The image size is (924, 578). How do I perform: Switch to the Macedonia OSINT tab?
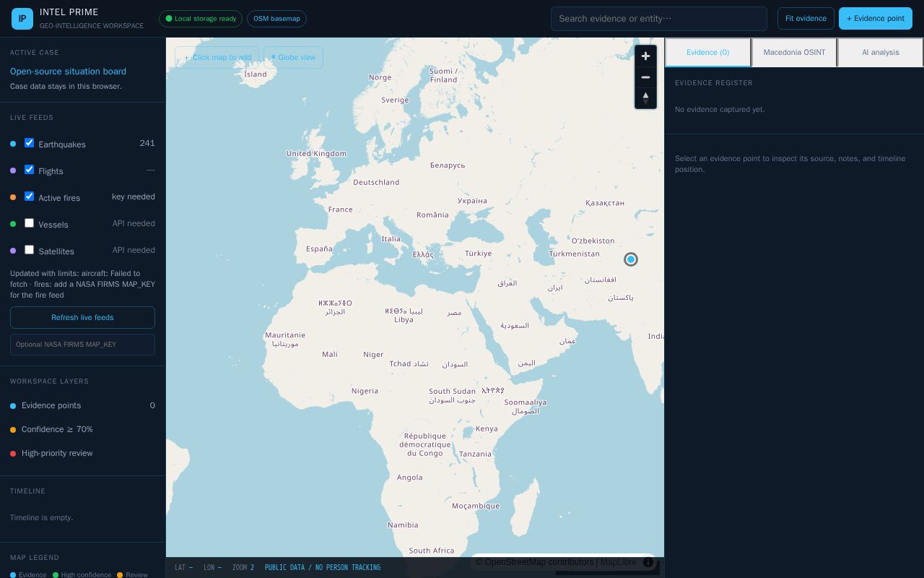[794, 53]
